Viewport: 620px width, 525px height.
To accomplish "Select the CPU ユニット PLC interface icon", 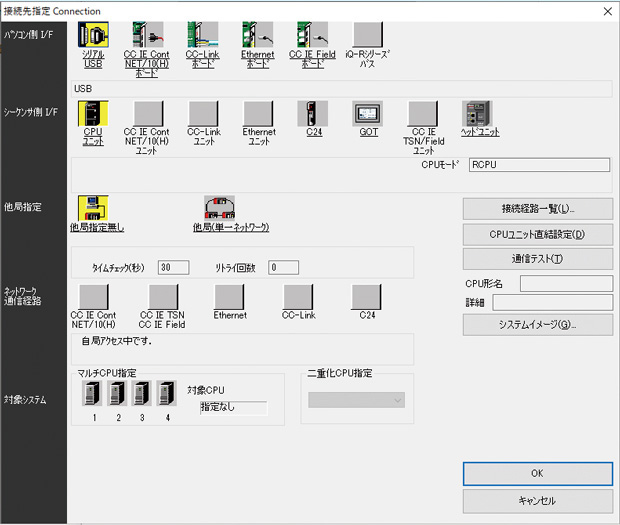I will click(x=93, y=114).
